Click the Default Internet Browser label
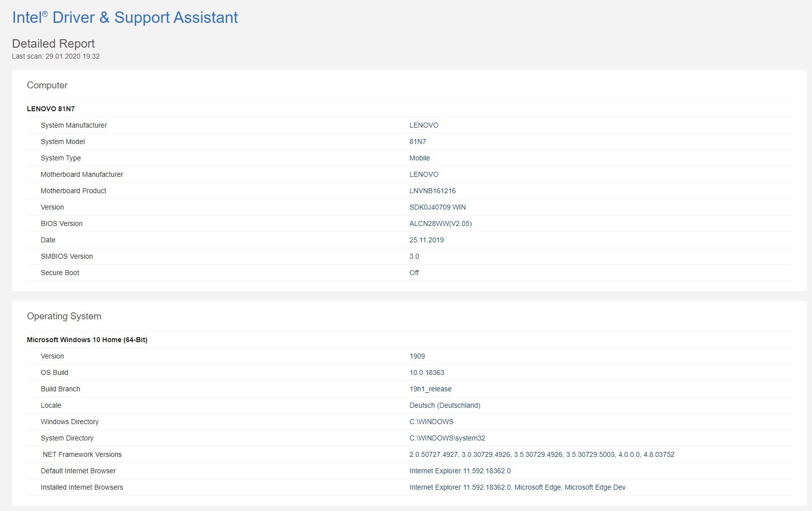Image resolution: width=812 pixels, height=511 pixels. (x=78, y=471)
